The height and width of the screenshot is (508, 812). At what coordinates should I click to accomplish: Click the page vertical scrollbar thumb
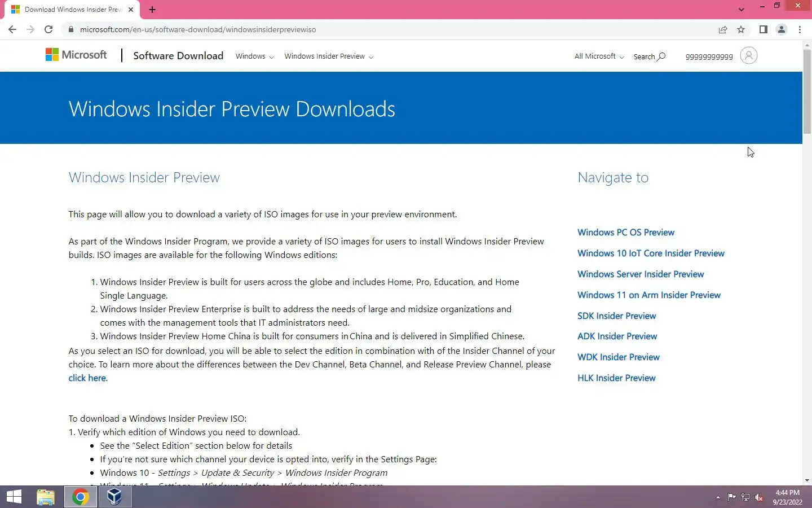click(x=807, y=91)
